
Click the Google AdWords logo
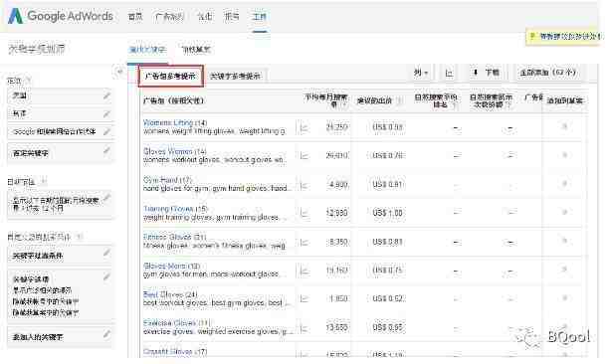(61, 16)
